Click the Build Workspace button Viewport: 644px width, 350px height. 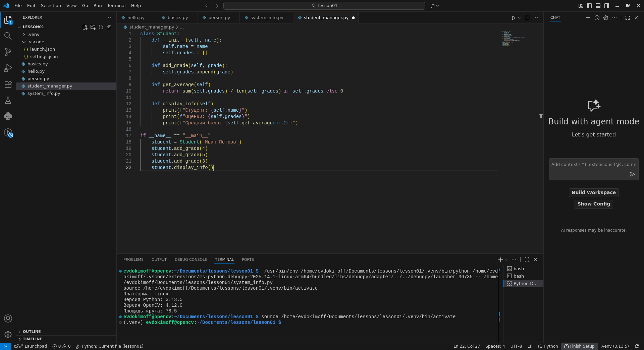click(593, 192)
